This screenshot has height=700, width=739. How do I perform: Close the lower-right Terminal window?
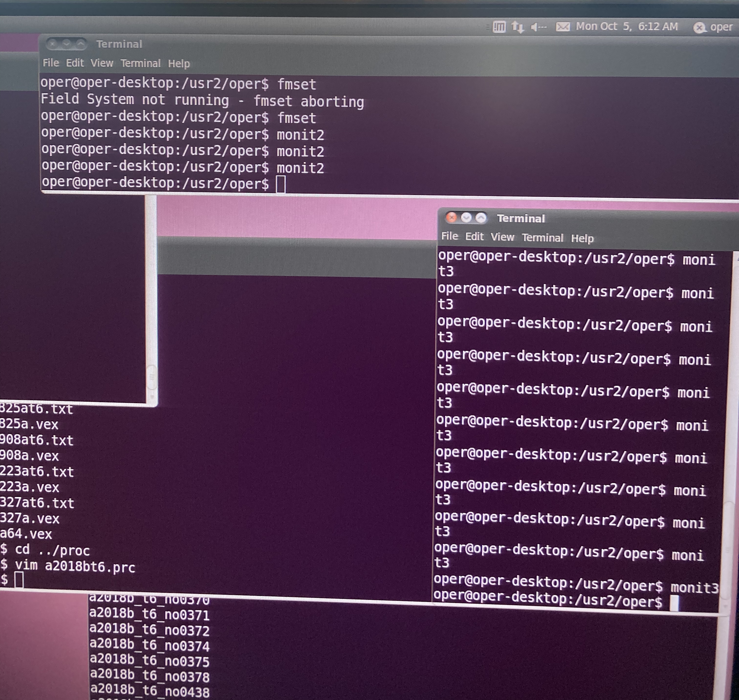[x=452, y=217]
